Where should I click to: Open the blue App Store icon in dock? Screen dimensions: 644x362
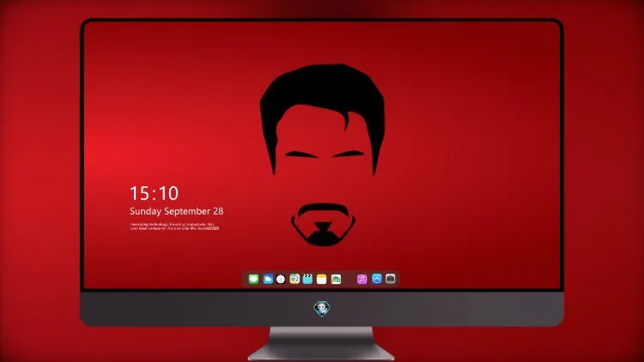pos(377,279)
